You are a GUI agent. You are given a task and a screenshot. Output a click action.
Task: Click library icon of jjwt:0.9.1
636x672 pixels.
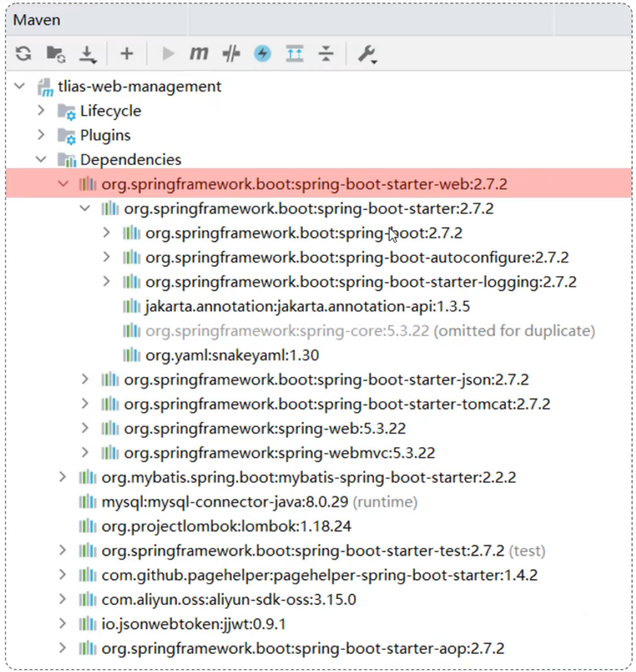87,624
